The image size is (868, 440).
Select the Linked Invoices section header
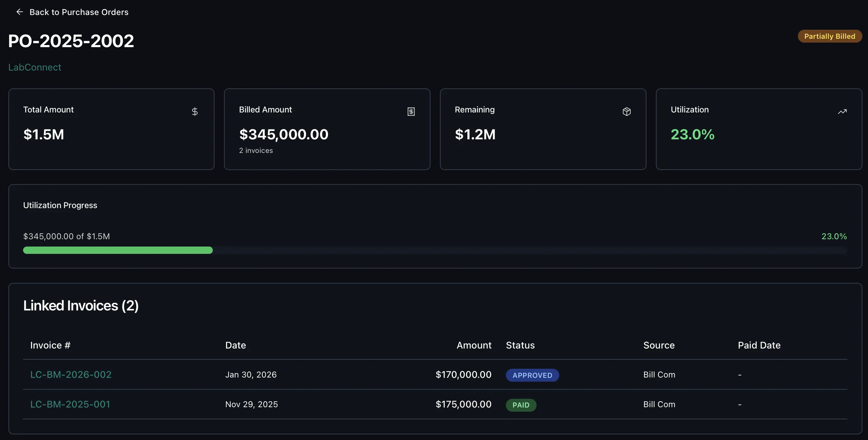[x=81, y=306]
